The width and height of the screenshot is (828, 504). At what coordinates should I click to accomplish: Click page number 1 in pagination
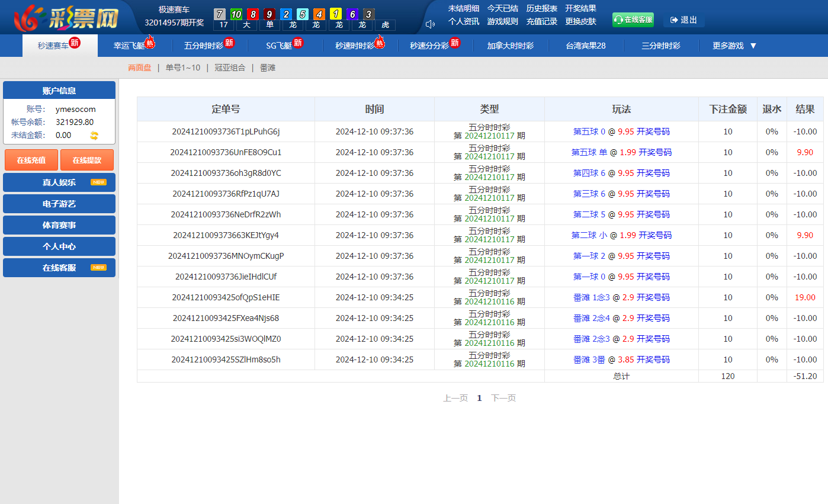[x=480, y=398]
